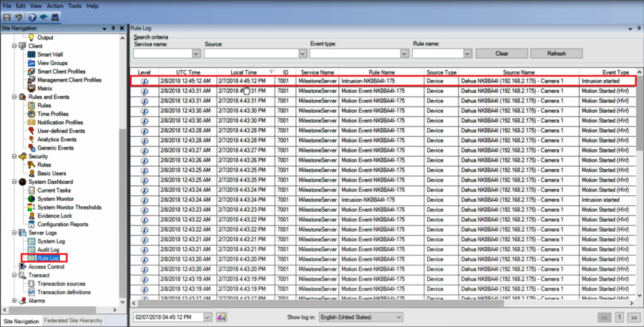Open the Source dropdown
The width and height of the screenshot is (644, 327).
tap(303, 54)
